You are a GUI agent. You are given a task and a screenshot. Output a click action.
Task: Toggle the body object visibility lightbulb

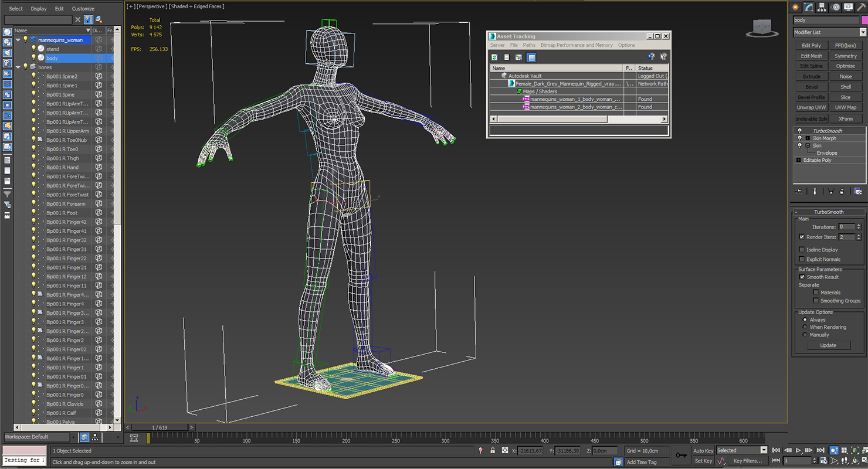click(x=33, y=58)
